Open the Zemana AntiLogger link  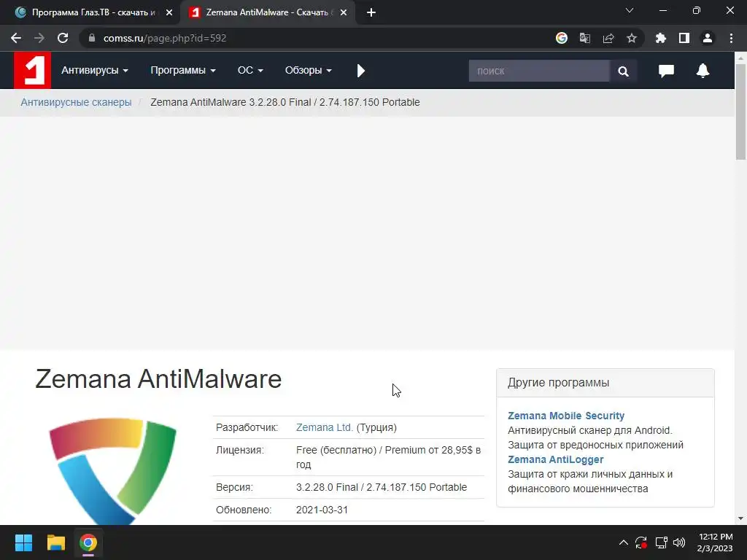point(555,459)
